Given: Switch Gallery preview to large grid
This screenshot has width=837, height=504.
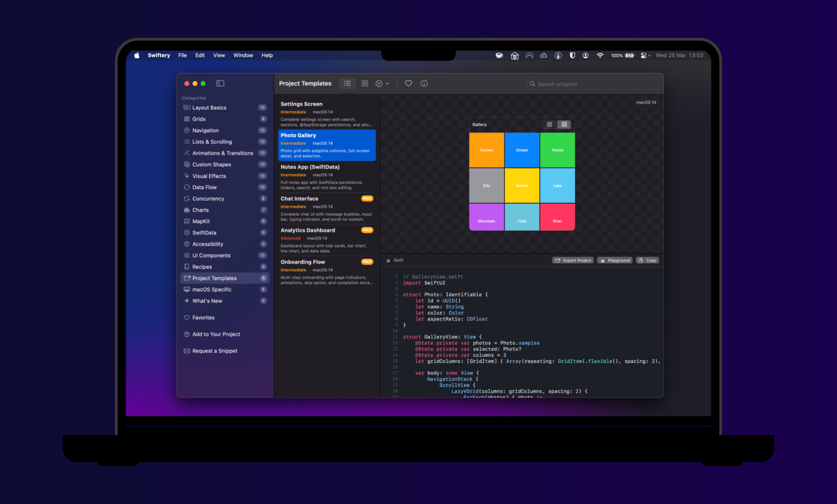Looking at the screenshot, I should click(x=549, y=124).
